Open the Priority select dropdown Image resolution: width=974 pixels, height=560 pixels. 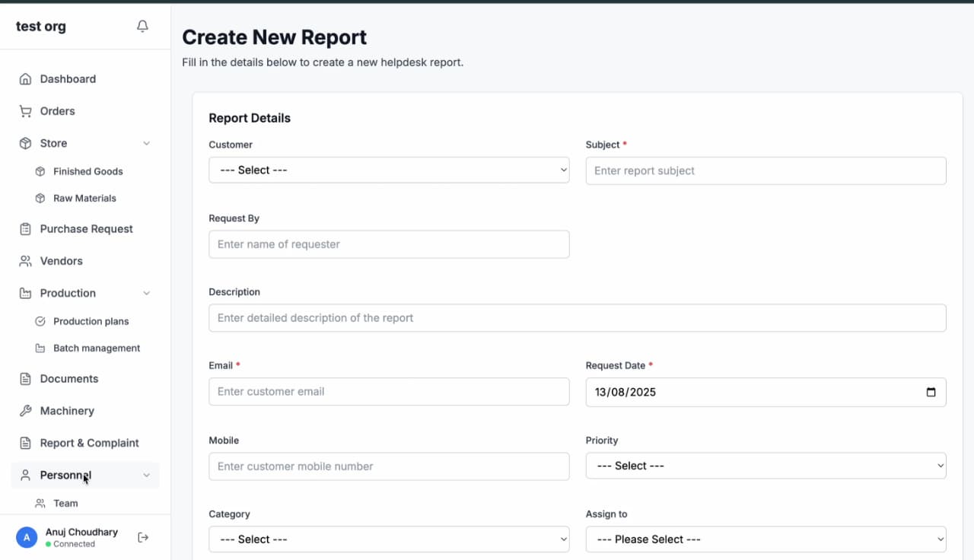coord(766,466)
